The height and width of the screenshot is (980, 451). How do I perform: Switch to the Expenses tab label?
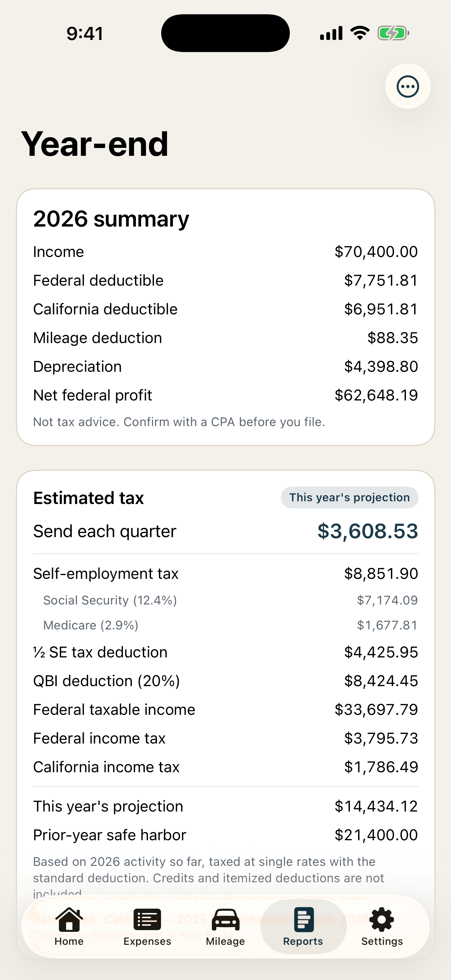coord(147,941)
